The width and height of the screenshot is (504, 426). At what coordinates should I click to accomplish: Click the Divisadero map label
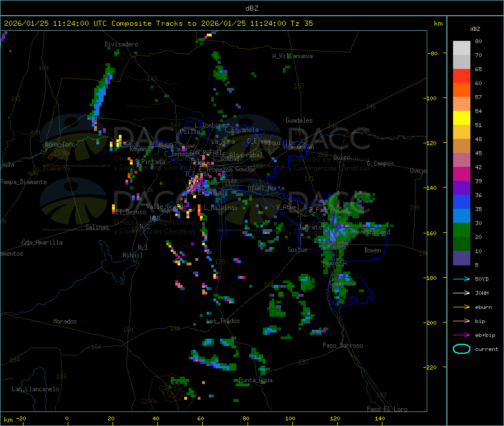coord(121,44)
